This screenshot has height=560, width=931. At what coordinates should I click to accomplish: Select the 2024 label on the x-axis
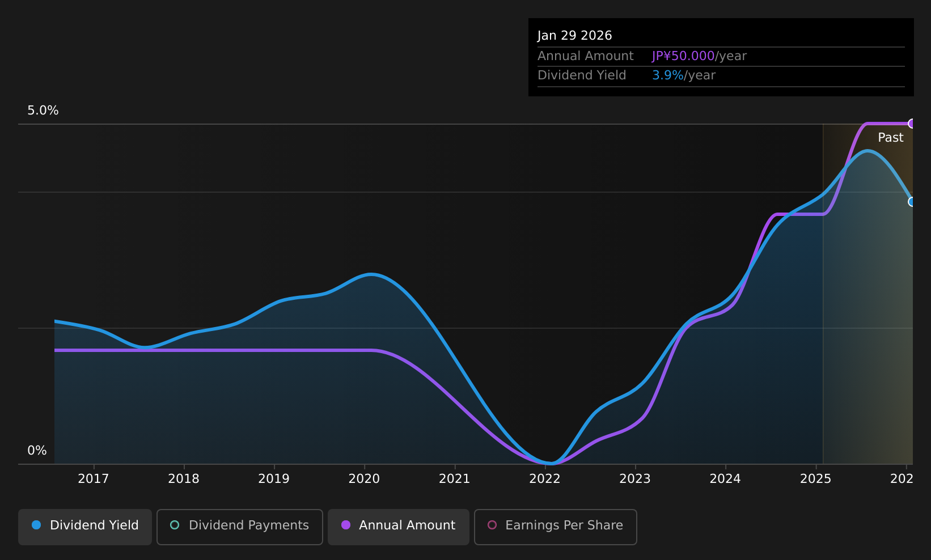click(x=725, y=479)
